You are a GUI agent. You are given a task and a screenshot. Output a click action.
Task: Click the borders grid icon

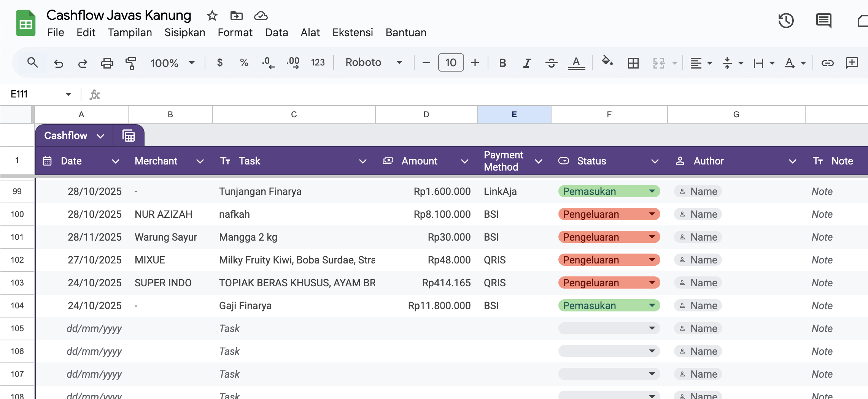click(x=633, y=63)
